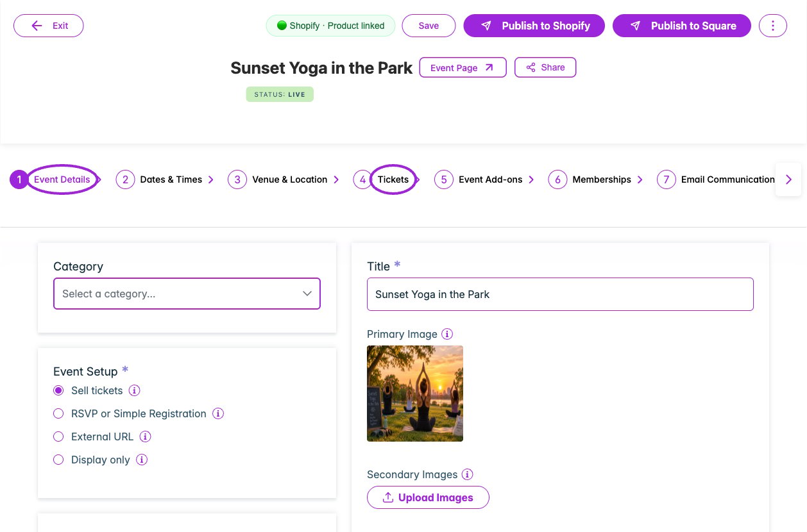
Task: Open the Venue & Location step
Action: 290,179
